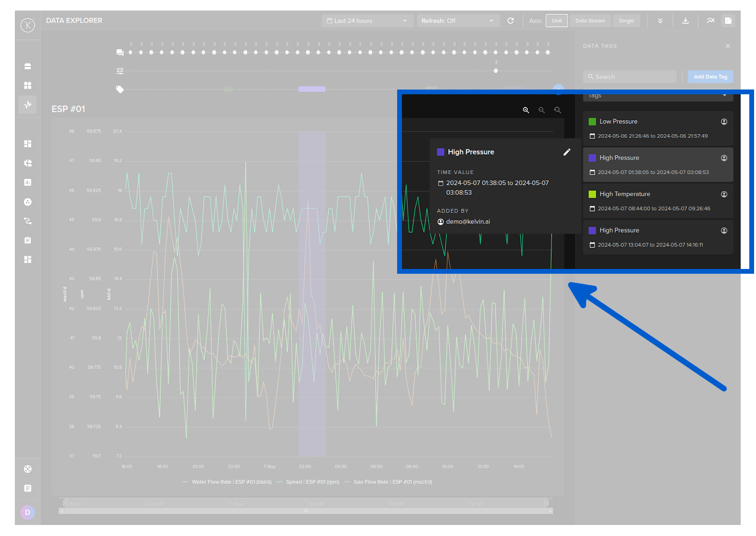Click the Kelvin logo icon
Image resolution: width=756 pixels, height=536 pixels.
tap(28, 25)
